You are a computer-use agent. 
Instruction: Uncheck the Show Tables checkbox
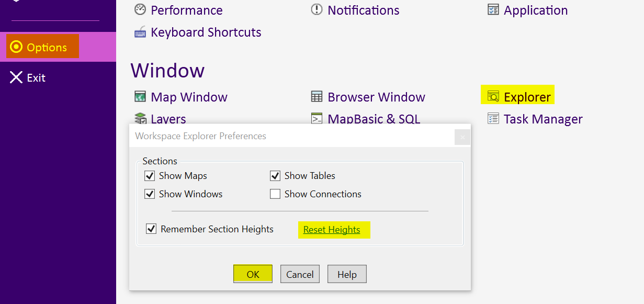275,176
